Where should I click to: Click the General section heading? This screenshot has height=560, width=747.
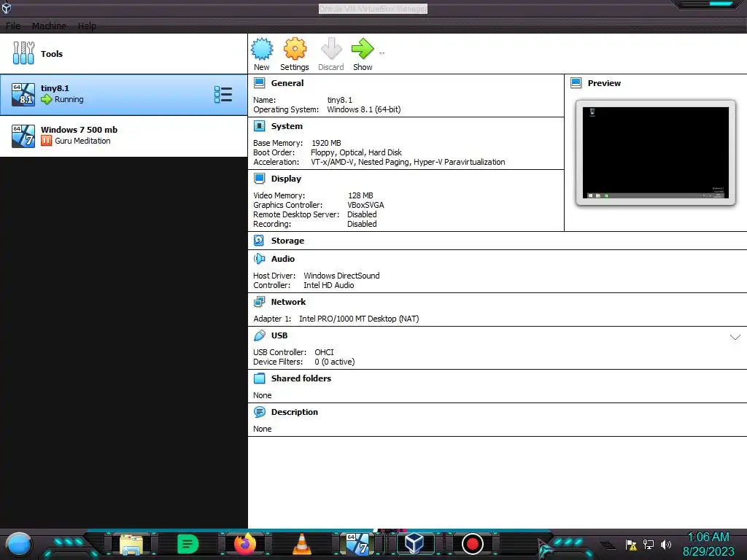pos(287,83)
